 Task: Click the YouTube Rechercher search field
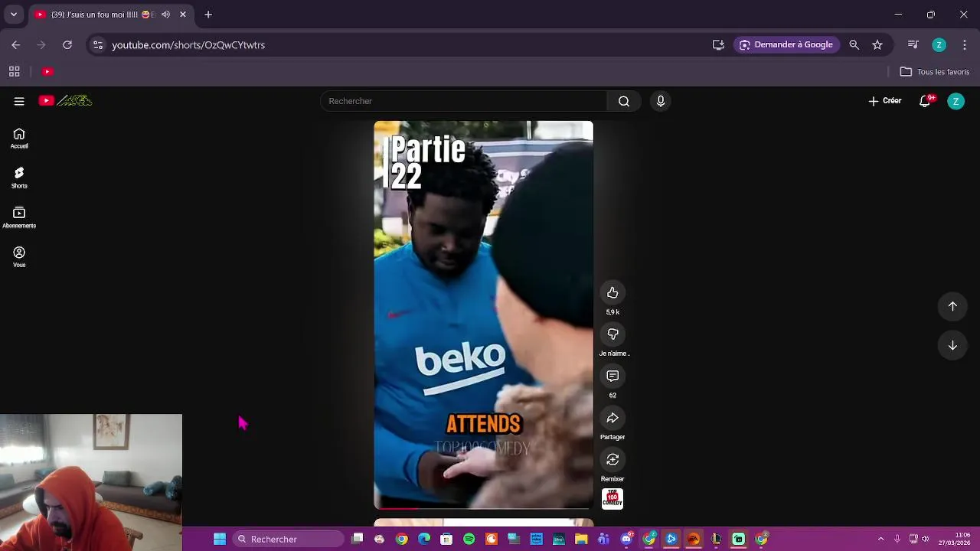tap(464, 101)
